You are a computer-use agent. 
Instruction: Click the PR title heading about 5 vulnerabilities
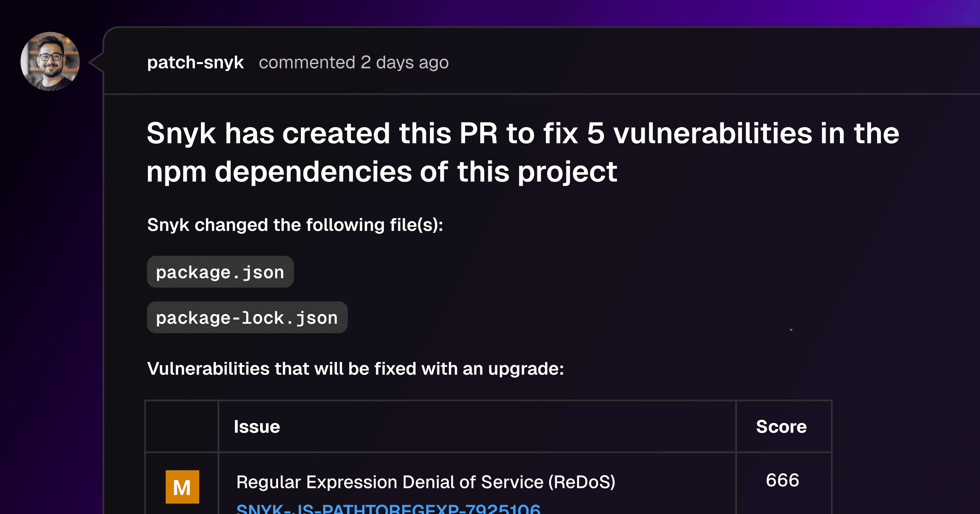click(523, 152)
